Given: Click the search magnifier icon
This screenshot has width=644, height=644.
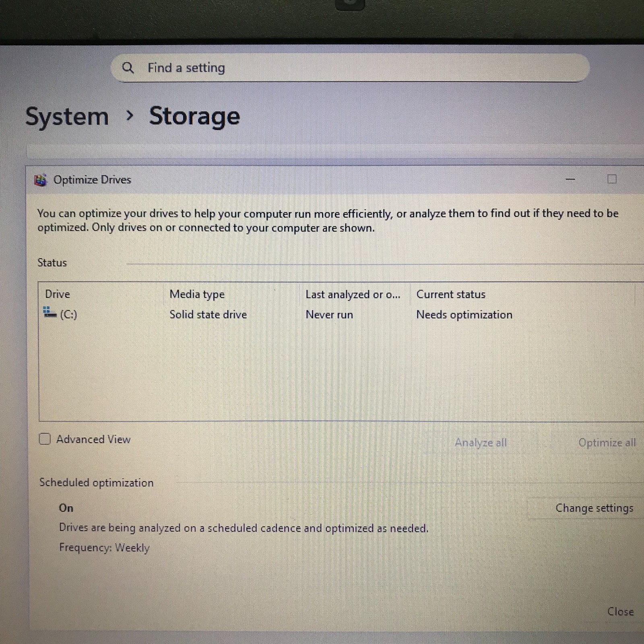Looking at the screenshot, I should click(128, 68).
